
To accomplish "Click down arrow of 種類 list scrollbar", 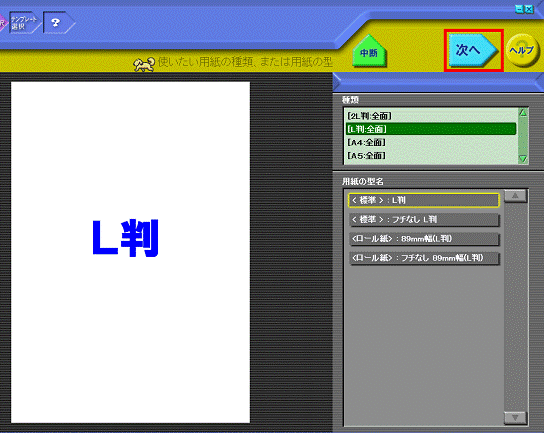I will click(523, 159).
